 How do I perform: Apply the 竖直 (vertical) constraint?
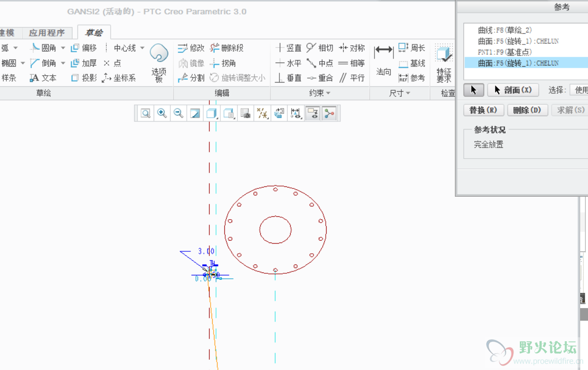coord(289,48)
